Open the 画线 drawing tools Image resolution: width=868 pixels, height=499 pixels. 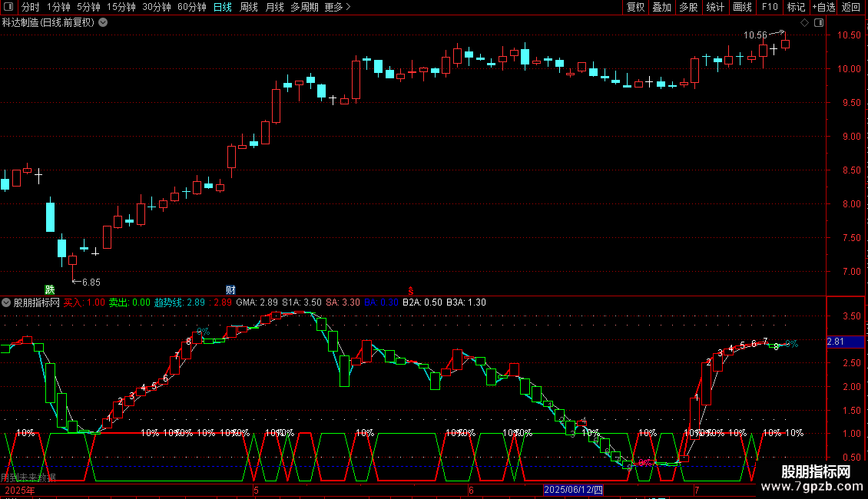[742, 7]
